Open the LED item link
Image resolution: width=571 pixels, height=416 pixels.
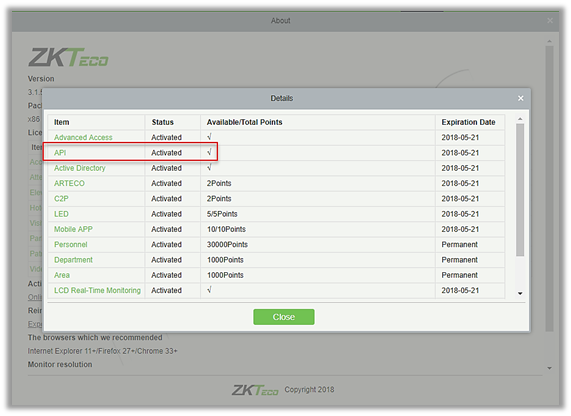pos(61,214)
